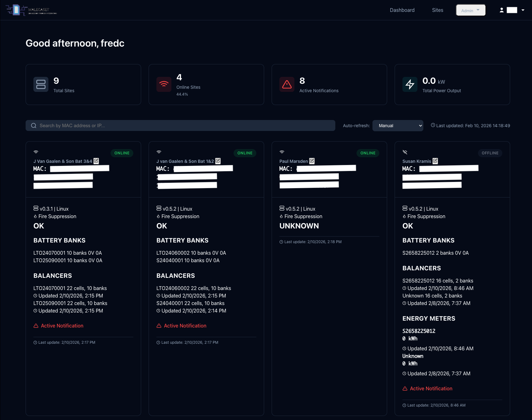Screen dimensions: 532x420
Task: Click the Total Power Output lightning icon
Action: click(x=410, y=84)
